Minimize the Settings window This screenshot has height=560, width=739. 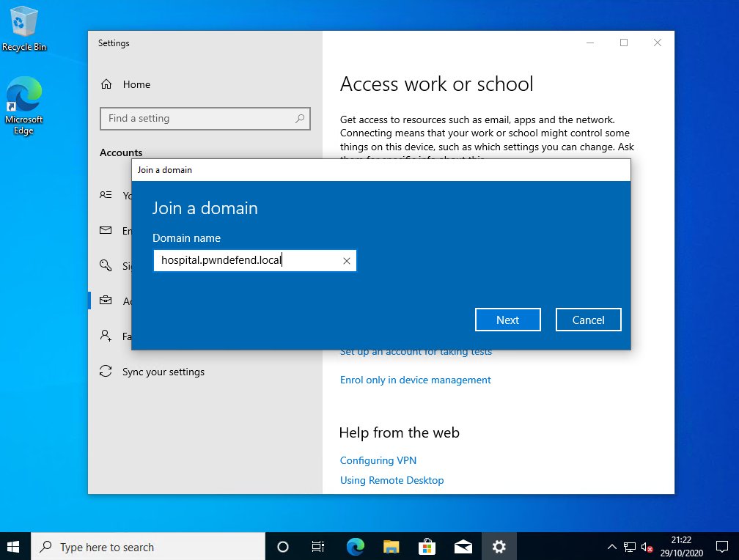pyautogui.click(x=590, y=43)
